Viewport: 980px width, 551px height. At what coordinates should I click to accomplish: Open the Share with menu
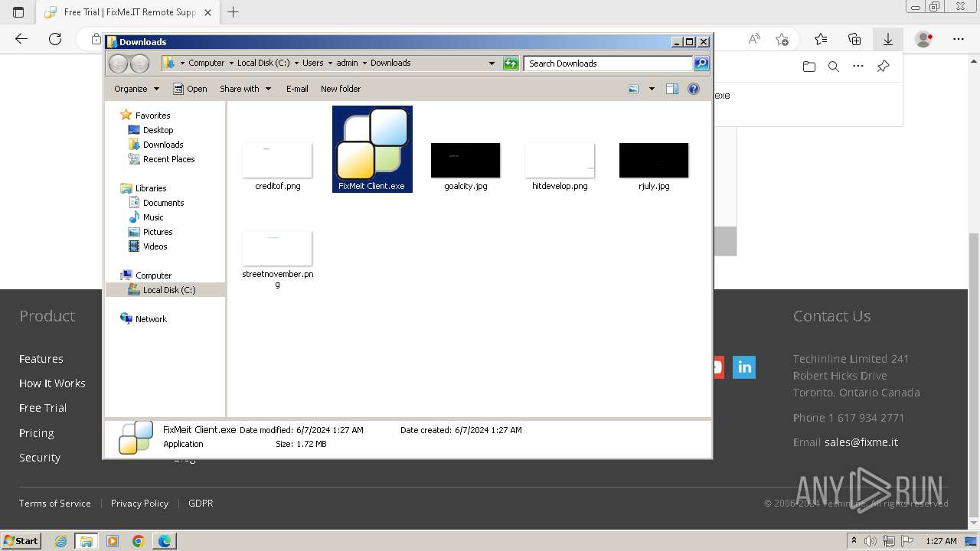pos(245,89)
